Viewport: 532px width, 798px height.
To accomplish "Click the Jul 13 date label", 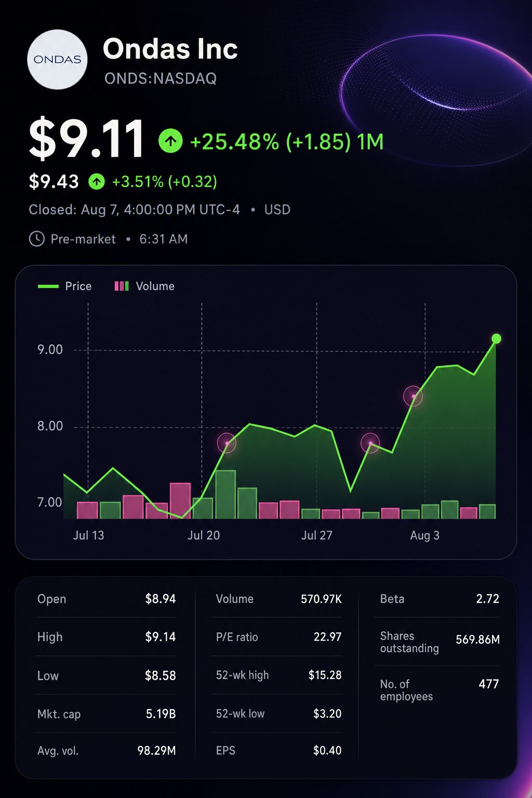I will pos(88,535).
